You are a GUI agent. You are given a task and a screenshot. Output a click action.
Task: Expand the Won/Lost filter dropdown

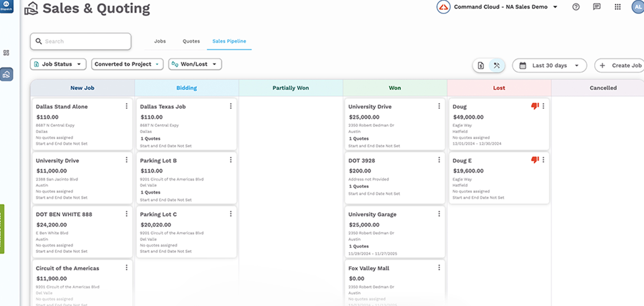pyautogui.click(x=195, y=64)
